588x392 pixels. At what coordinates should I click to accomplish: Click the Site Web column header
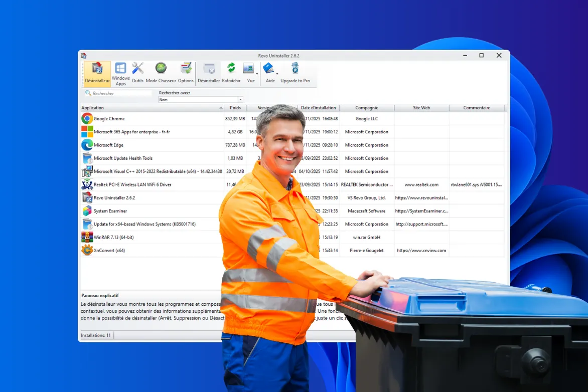[421, 108]
